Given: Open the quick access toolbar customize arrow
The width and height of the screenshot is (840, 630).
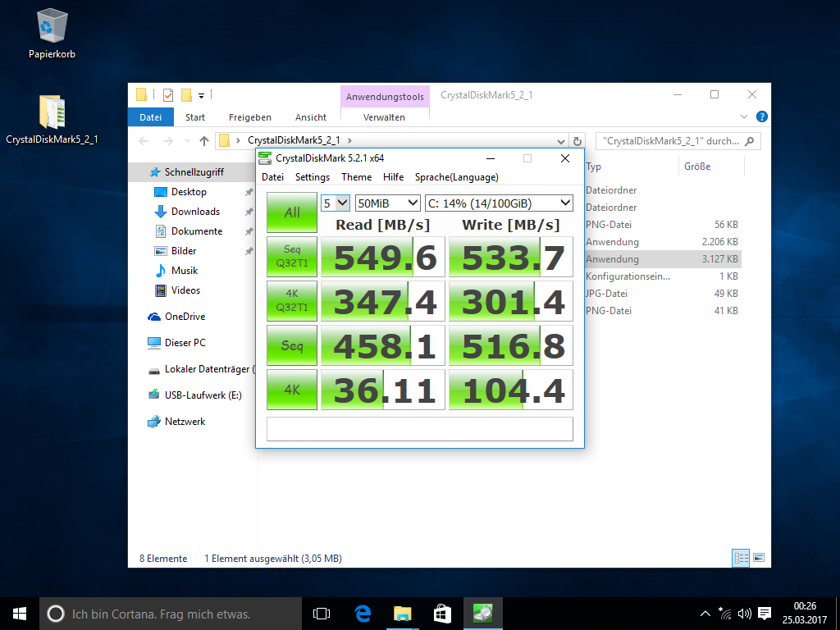Looking at the screenshot, I should (x=202, y=96).
